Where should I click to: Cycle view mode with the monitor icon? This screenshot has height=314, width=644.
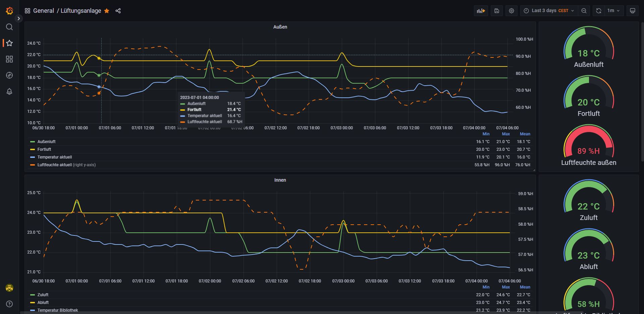pos(633,11)
